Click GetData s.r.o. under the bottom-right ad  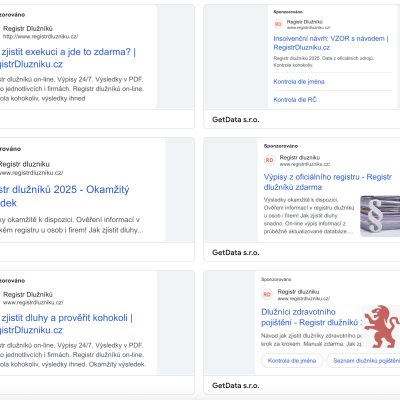pyautogui.click(x=236, y=386)
